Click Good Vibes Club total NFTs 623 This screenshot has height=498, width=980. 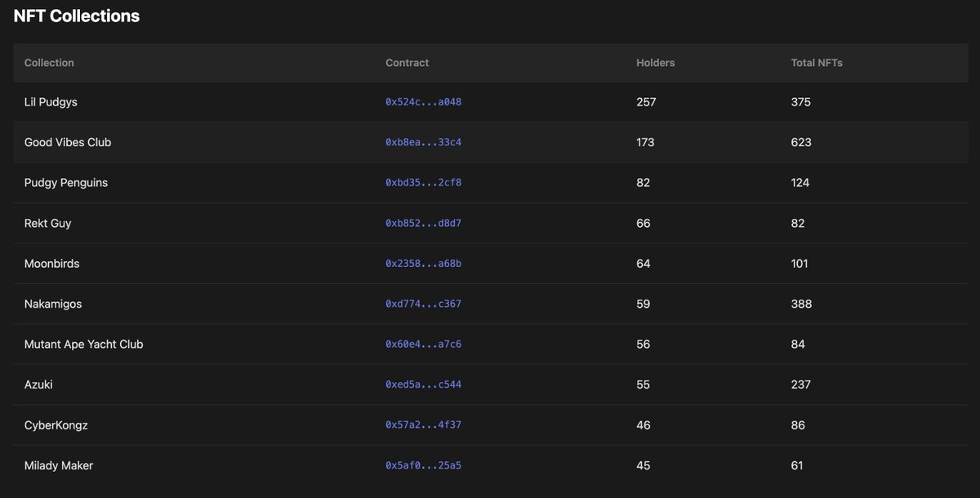pos(801,142)
